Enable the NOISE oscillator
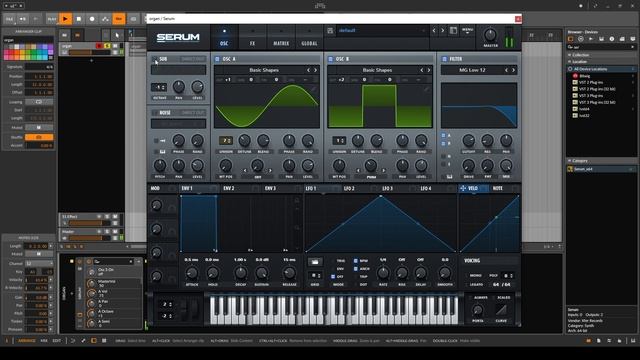640x360 pixels. coord(155,113)
